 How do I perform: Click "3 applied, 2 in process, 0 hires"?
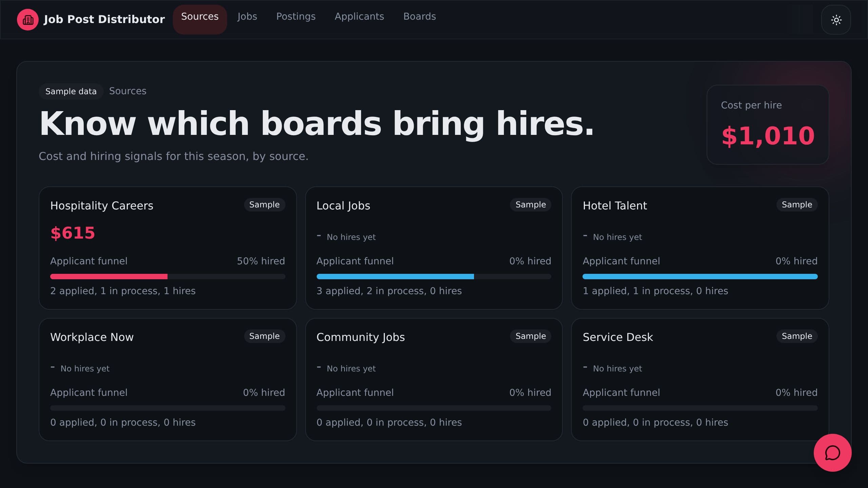389,291
